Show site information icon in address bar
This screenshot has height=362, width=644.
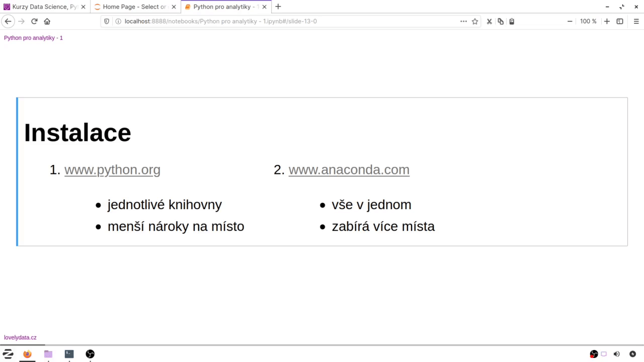tap(118, 21)
